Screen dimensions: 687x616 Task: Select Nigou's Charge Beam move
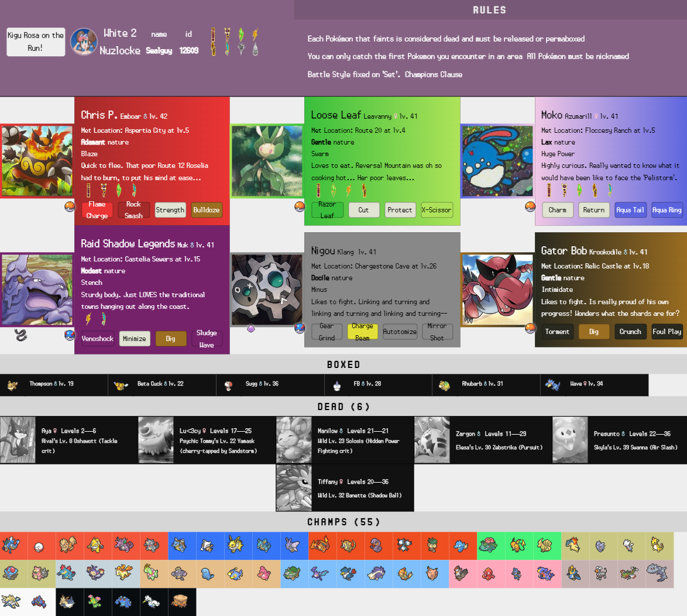tap(362, 332)
